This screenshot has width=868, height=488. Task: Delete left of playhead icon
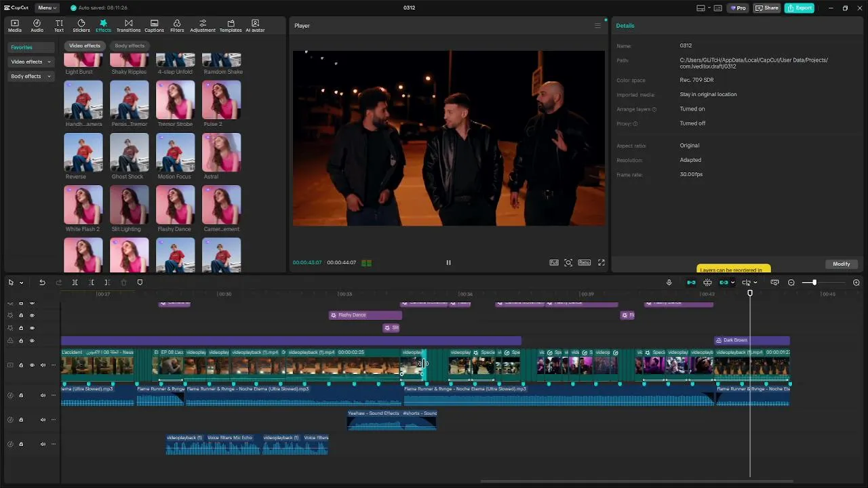91,283
